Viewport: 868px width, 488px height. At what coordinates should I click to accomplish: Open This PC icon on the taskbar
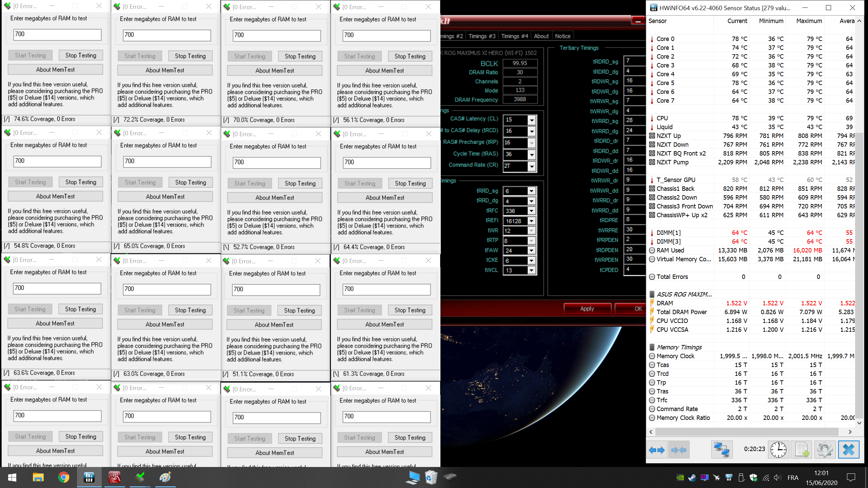click(x=413, y=477)
